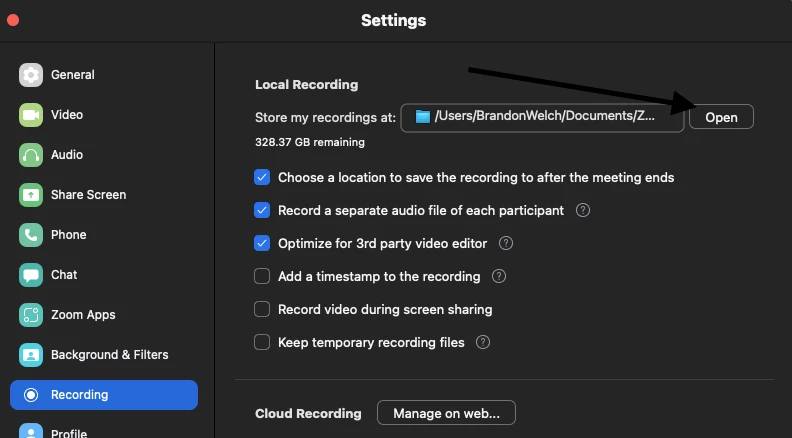Viewport: 792px width, 438px height.
Task: Open Background & Filters icon
Action: 31,355
